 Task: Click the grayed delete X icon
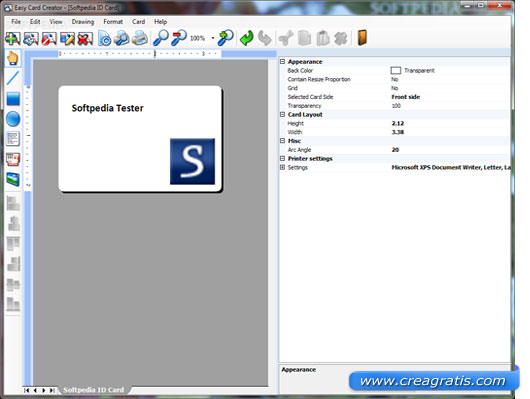click(x=341, y=38)
